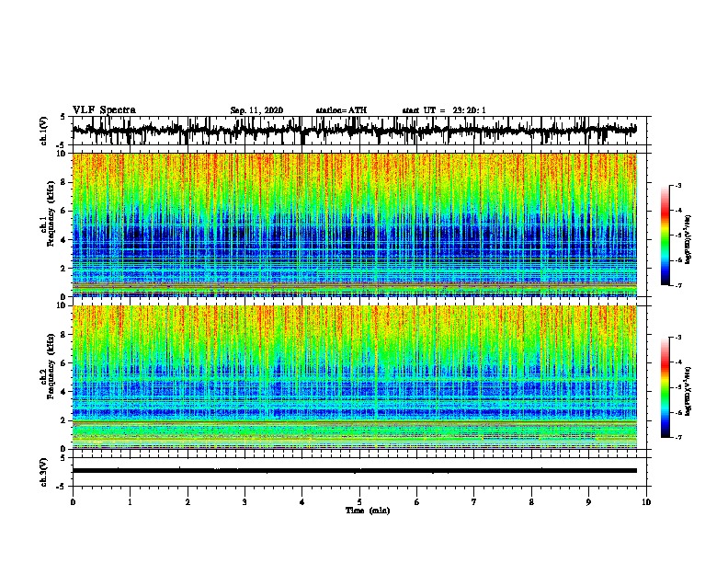Click the ch.3(V) axis label

coord(43,472)
